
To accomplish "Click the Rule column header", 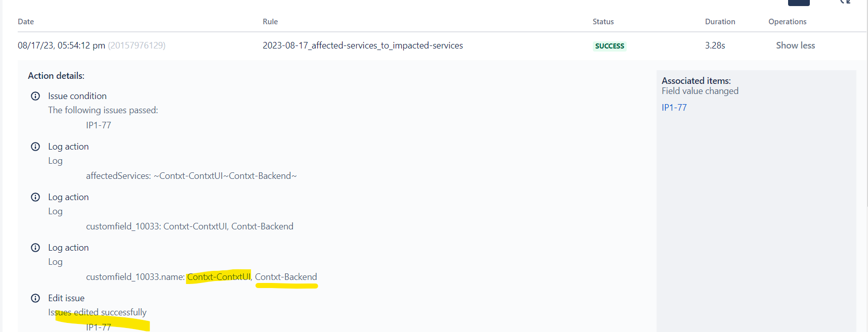I will point(270,22).
